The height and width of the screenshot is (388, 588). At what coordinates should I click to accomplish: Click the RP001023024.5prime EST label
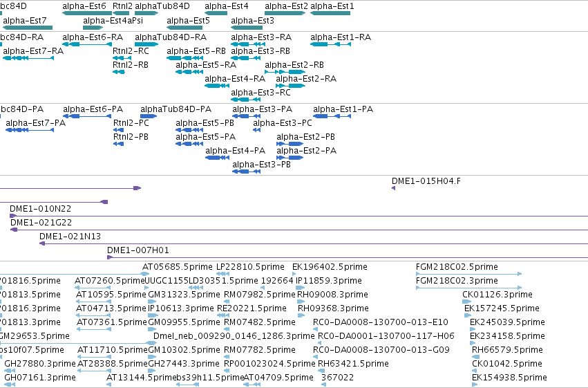269,364
